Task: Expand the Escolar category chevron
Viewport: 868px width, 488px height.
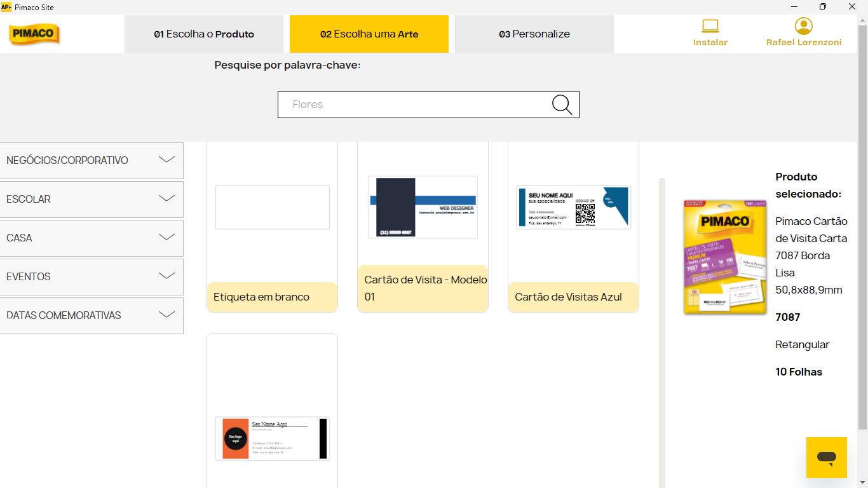Action: (166, 199)
